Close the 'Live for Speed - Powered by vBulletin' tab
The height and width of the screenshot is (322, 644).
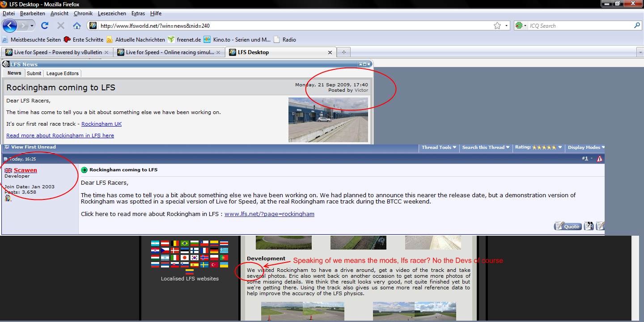coord(106,52)
